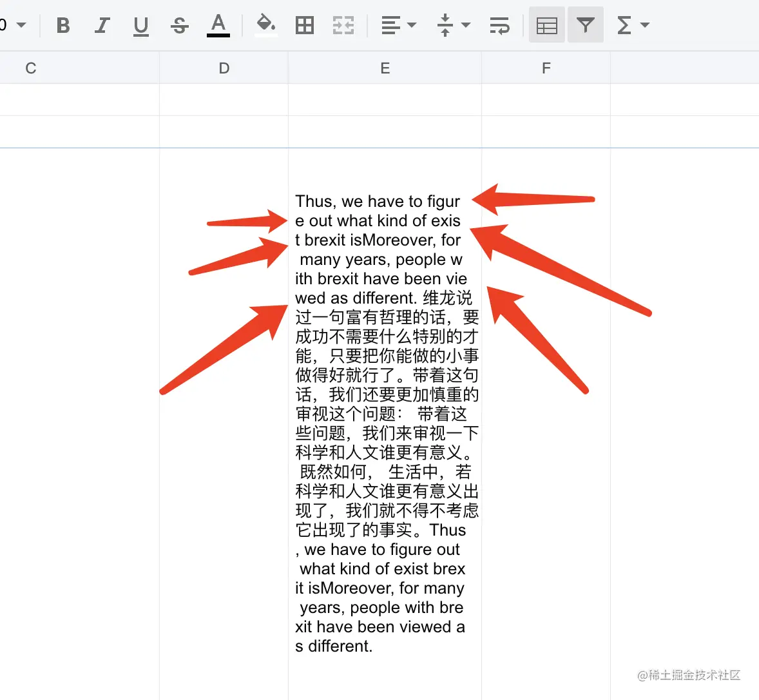Viewport: 759px width, 700px height.
Task: Open the fill color bucket tool
Action: (x=265, y=24)
